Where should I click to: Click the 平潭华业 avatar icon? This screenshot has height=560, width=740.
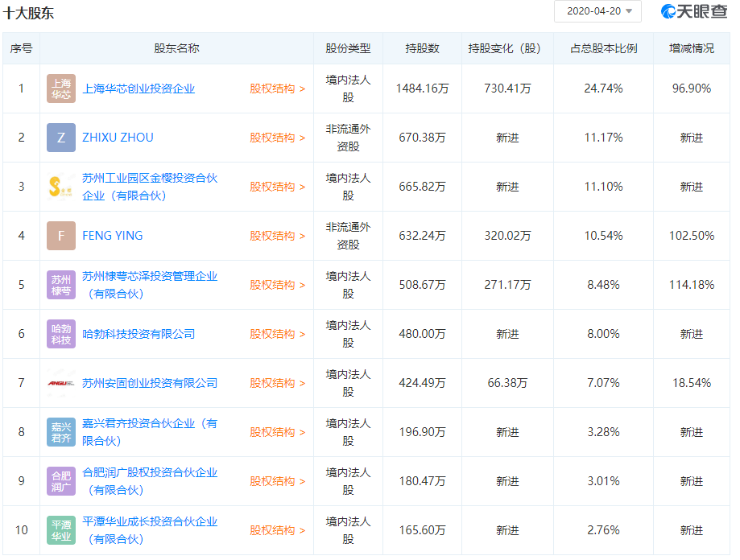[61, 530]
